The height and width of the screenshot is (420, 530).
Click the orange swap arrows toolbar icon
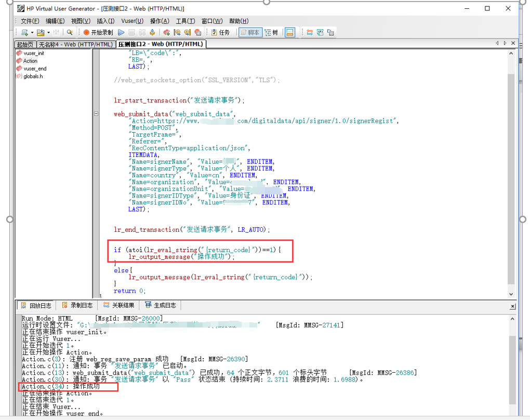[309, 32]
